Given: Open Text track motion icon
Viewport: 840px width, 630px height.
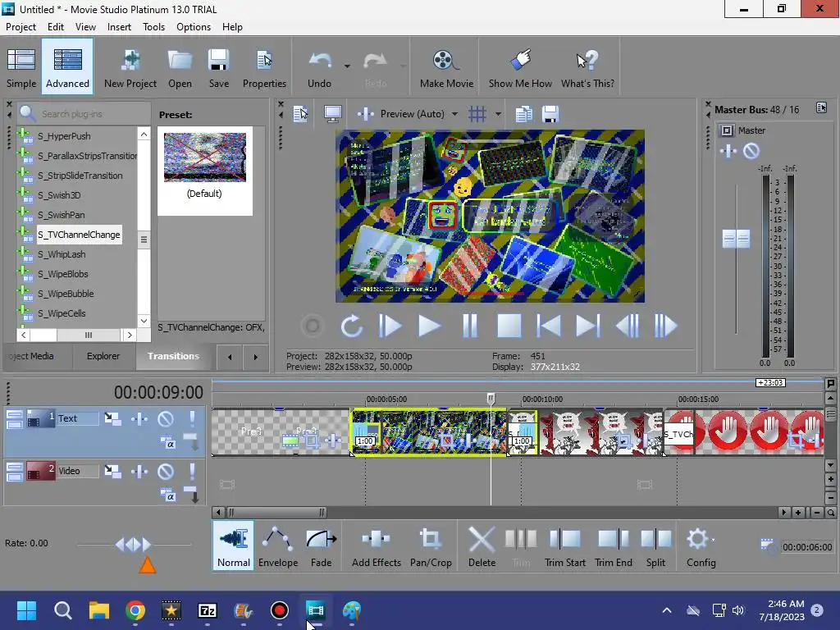Looking at the screenshot, I should click(x=112, y=419).
